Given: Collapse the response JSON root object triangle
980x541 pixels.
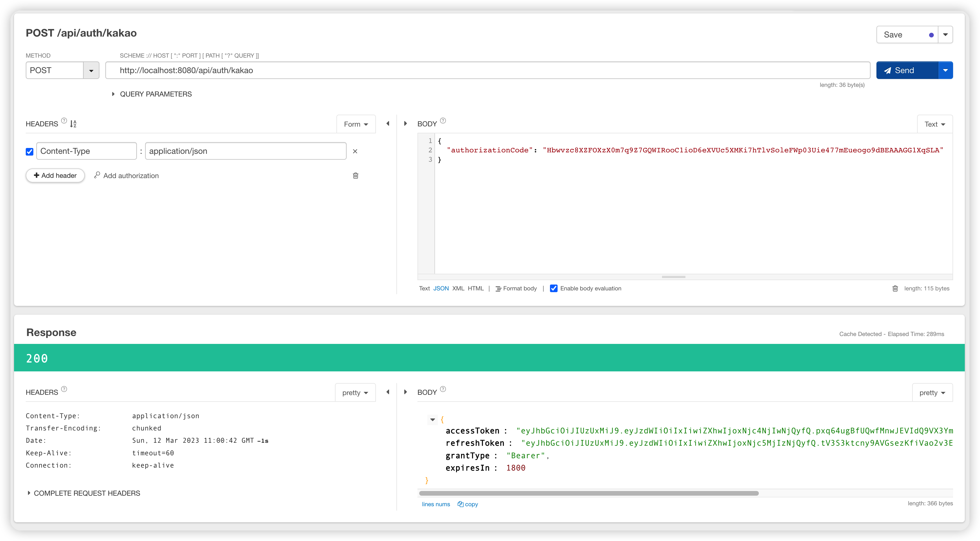Looking at the screenshot, I should pos(433,420).
